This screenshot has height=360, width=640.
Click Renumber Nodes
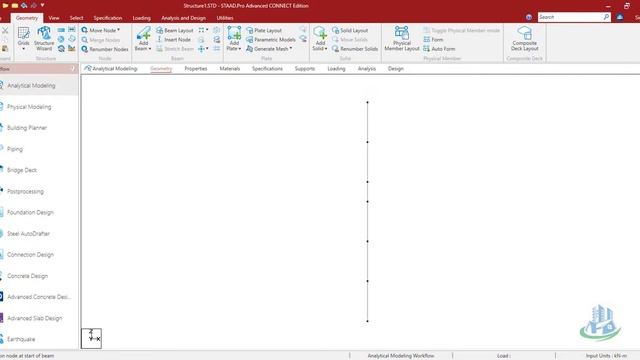pyautogui.click(x=105, y=49)
